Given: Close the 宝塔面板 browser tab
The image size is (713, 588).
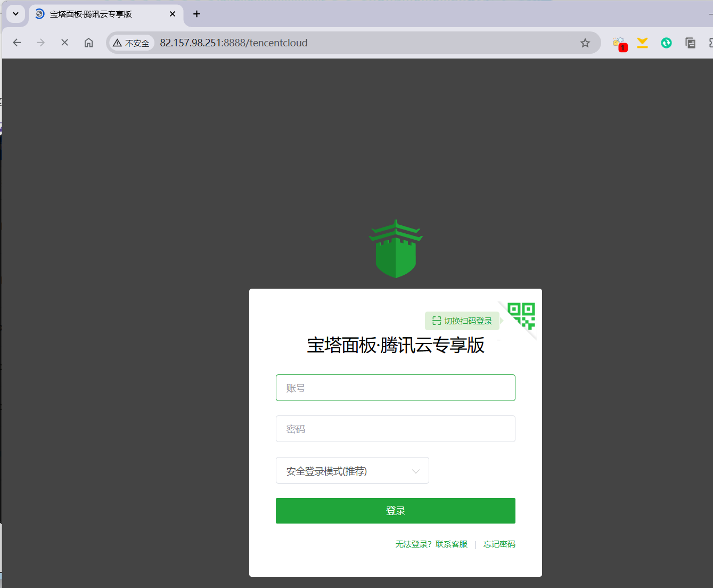Looking at the screenshot, I should click(x=173, y=14).
